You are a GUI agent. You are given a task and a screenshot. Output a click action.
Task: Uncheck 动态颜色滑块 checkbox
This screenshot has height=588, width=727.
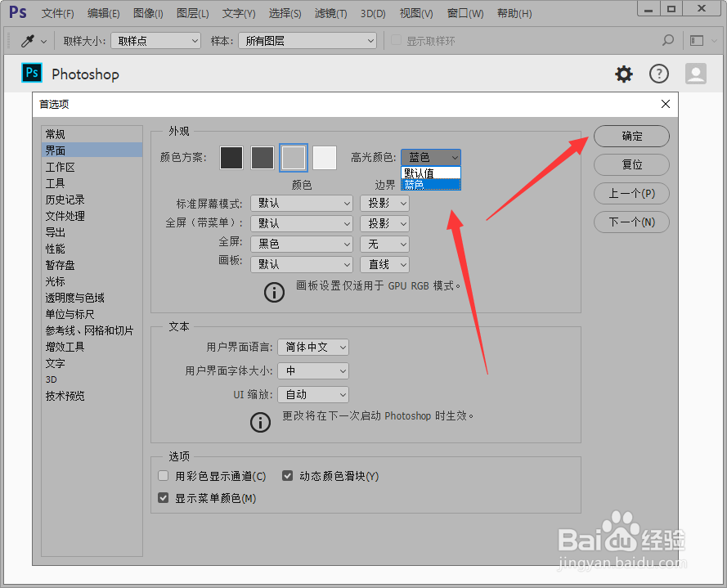288,476
